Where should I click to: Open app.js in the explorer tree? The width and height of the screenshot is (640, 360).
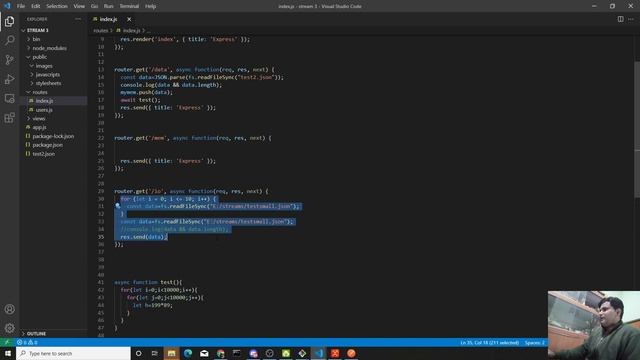click(x=40, y=127)
